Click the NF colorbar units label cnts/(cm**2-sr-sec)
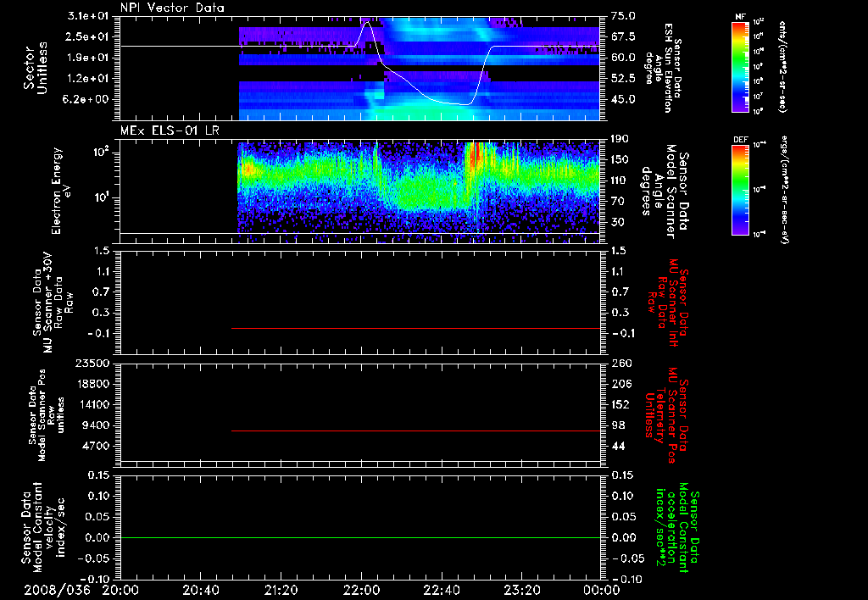 point(782,66)
